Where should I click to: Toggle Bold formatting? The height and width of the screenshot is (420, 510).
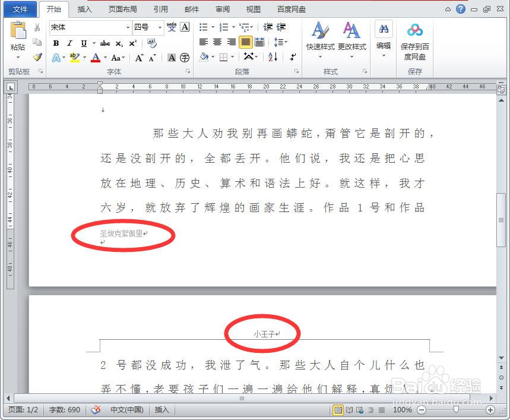click(56, 43)
